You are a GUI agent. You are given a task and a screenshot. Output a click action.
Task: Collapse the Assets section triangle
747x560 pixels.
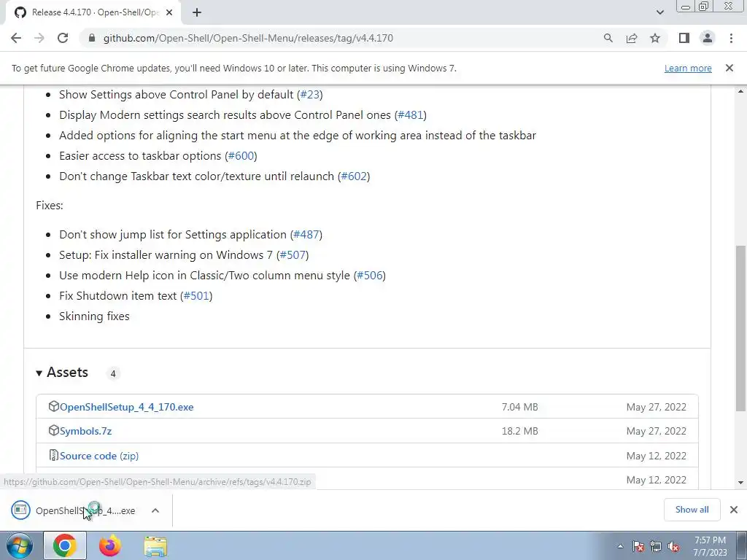(39, 373)
